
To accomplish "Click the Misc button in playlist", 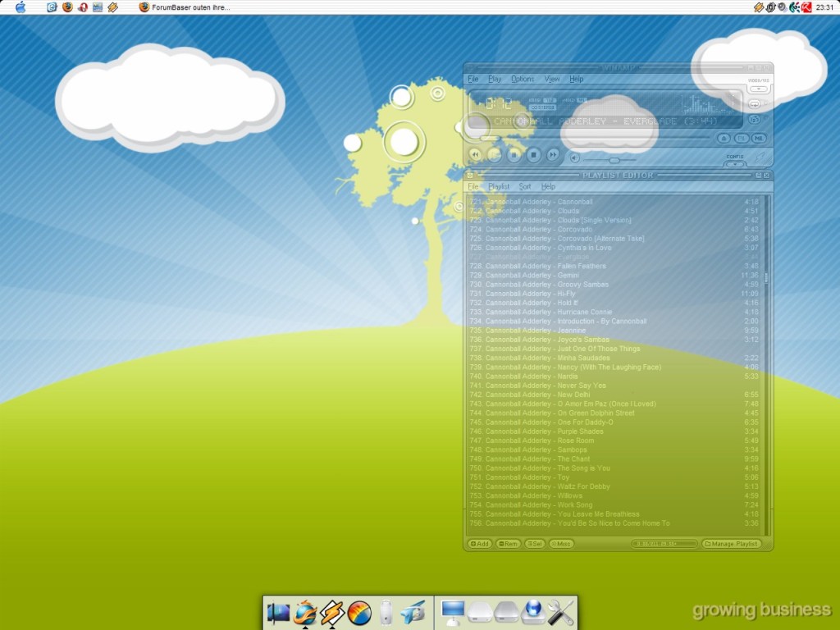I will [x=561, y=544].
